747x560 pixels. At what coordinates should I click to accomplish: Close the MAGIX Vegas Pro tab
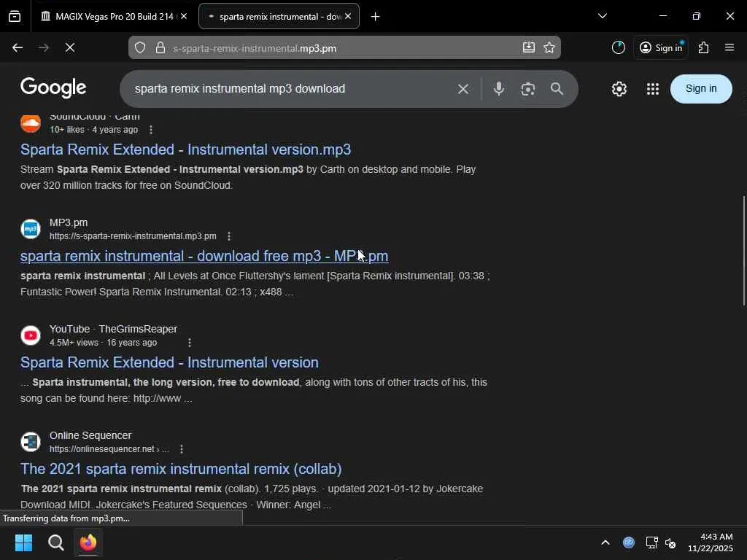pyautogui.click(x=184, y=16)
